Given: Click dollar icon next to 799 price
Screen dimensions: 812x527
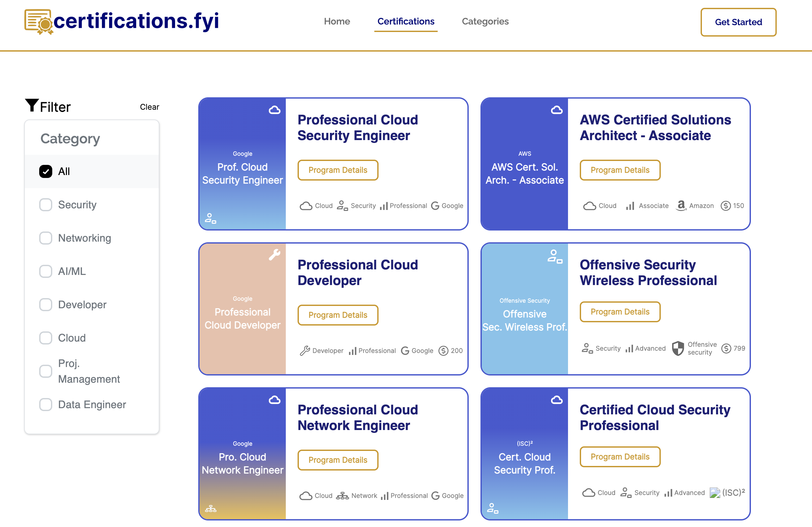Looking at the screenshot, I should click(726, 348).
